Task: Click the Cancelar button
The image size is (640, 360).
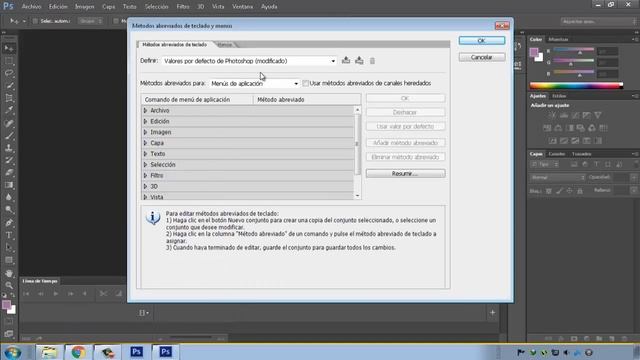Action: point(482,57)
